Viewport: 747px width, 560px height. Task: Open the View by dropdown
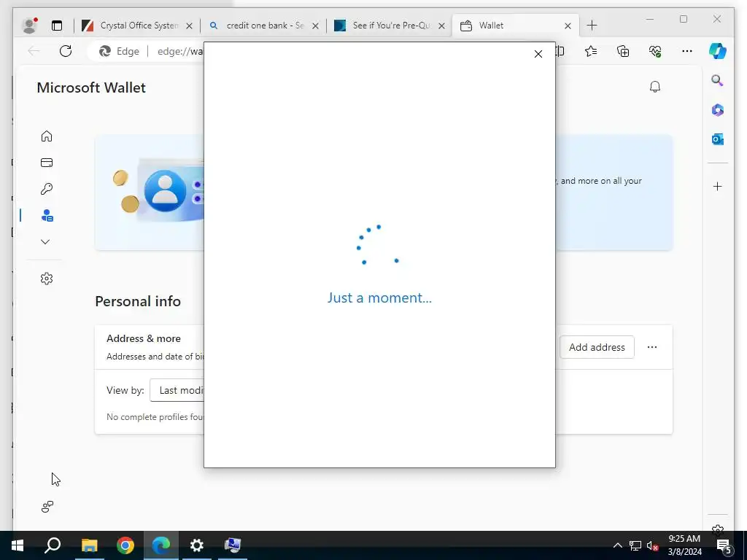point(177,391)
